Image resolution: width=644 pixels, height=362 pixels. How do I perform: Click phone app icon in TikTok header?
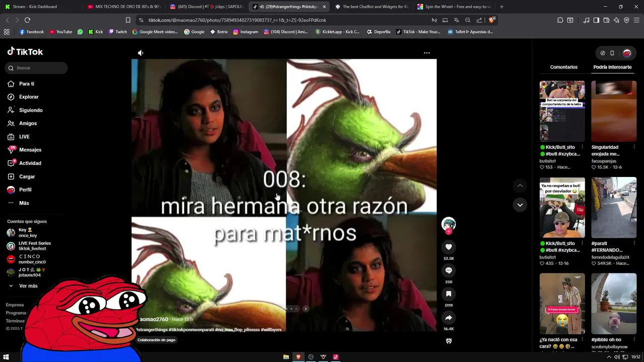(x=612, y=53)
